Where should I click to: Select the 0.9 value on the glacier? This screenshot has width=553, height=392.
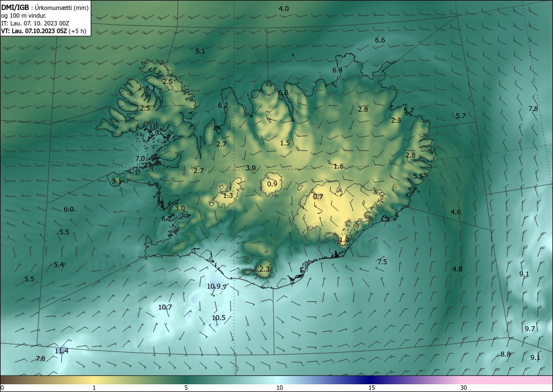coord(272,184)
